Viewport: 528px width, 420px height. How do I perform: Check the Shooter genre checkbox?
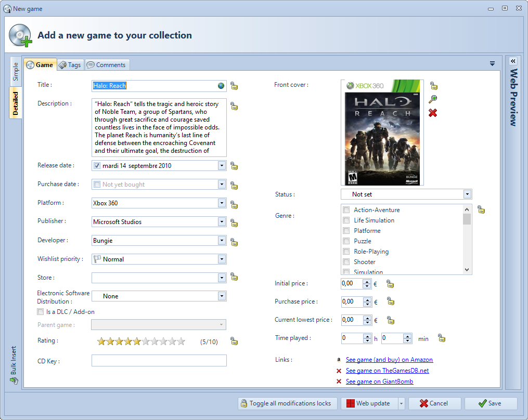point(346,262)
